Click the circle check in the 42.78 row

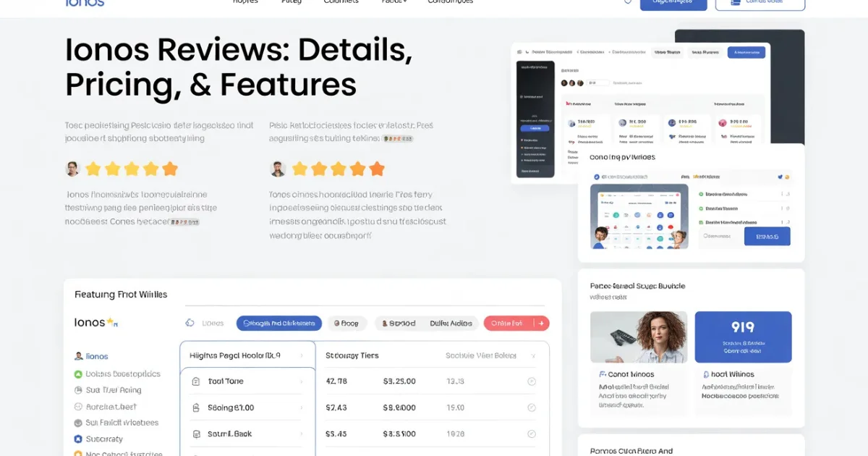pos(532,381)
